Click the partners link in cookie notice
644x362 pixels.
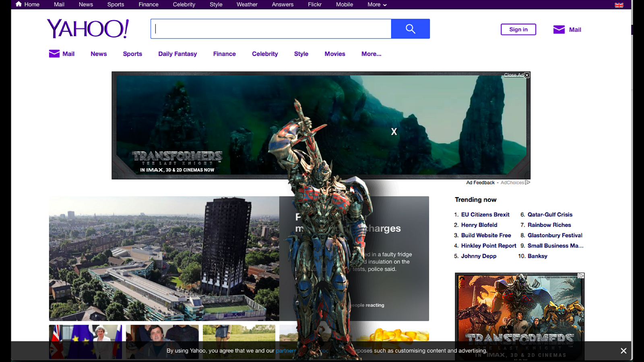(286, 351)
